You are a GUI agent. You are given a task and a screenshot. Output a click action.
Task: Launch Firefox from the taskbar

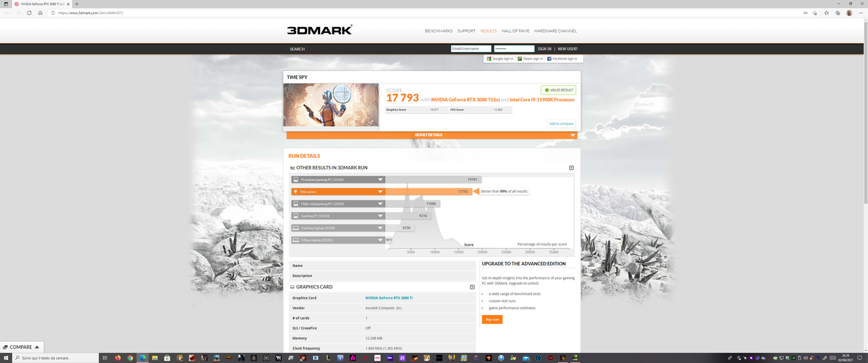coord(117,358)
